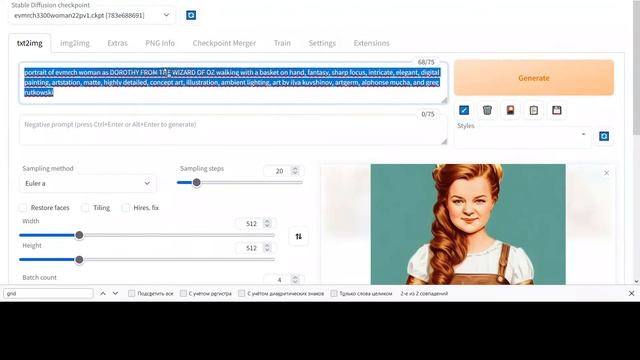Screen dimensions: 640x360
Task: Click the generated Dorothy portrait image
Action: point(468,224)
